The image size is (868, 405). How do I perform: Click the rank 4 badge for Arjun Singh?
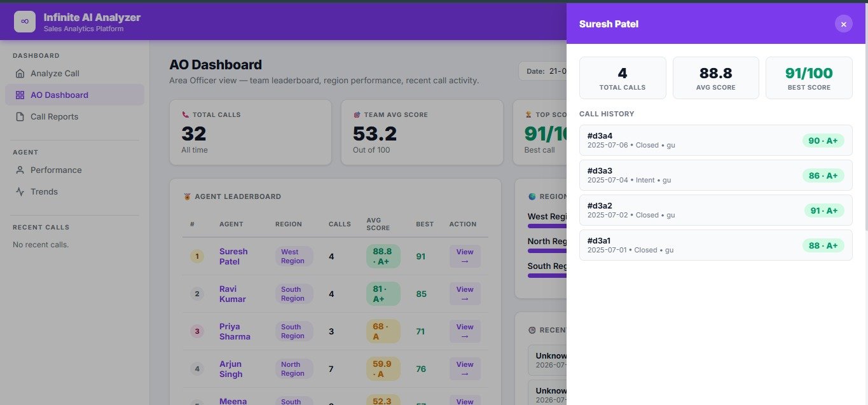coord(197,369)
